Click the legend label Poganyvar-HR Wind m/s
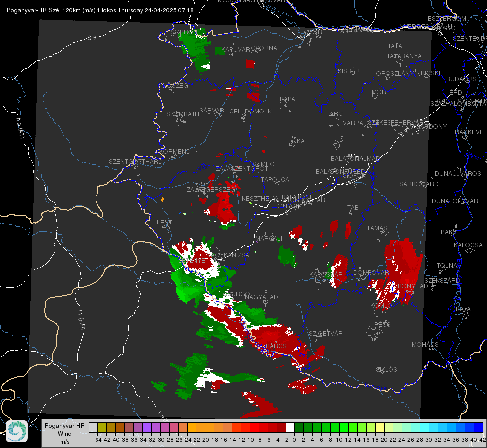This screenshot has width=487, height=448. pyautogui.click(x=65, y=434)
